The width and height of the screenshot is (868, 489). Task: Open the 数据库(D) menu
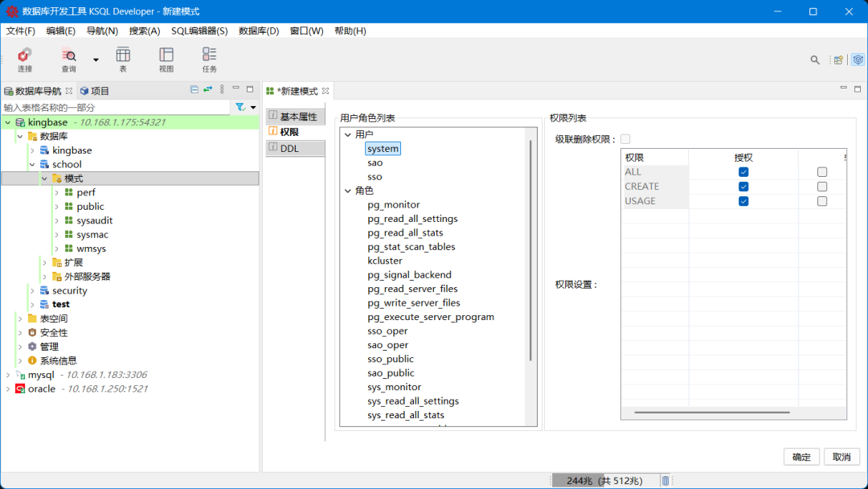(x=259, y=31)
